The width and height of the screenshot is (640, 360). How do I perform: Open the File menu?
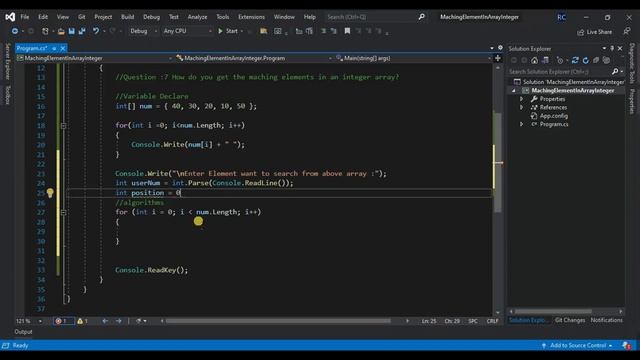[x=25, y=17]
